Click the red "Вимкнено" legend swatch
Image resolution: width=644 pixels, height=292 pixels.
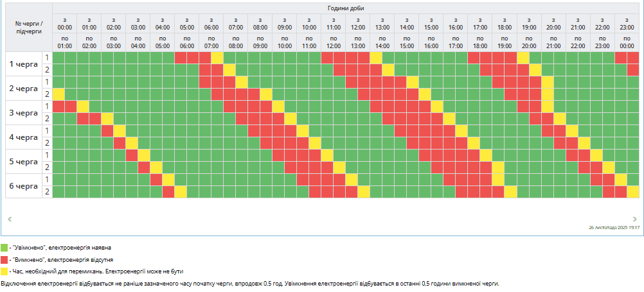pyautogui.click(x=4, y=259)
